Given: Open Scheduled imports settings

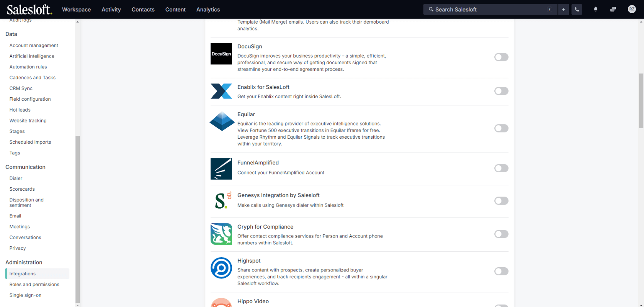Looking at the screenshot, I should (30, 142).
